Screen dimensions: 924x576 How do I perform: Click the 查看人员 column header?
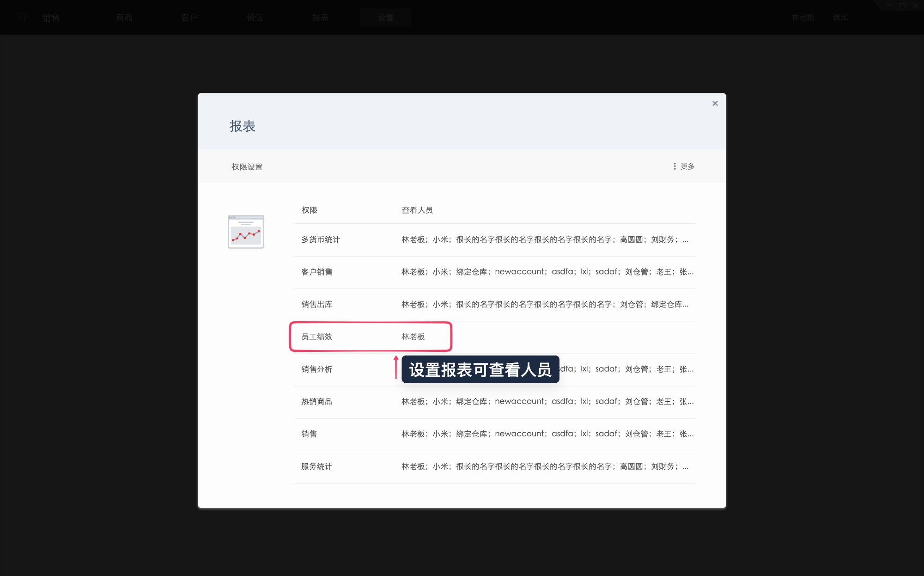point(417,210)
